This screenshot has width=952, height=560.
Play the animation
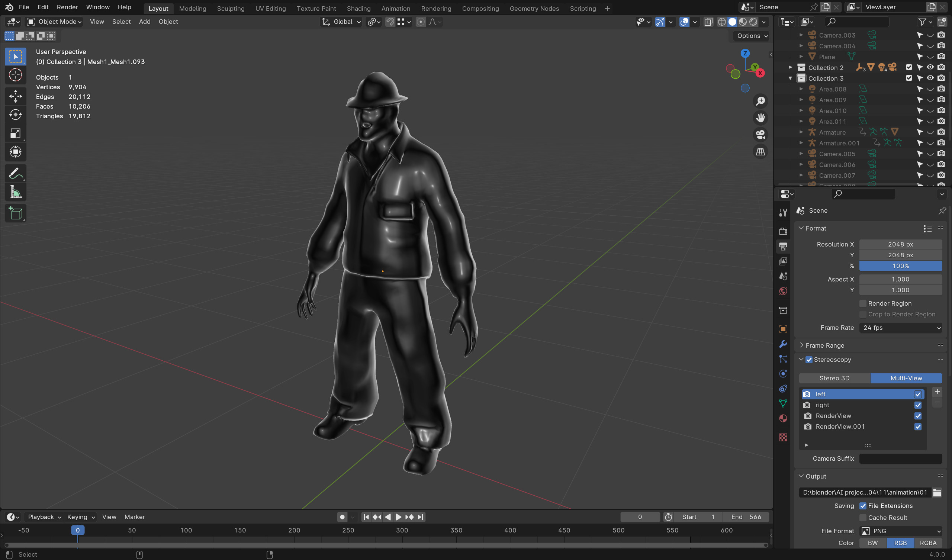click(x=398, y=517)
